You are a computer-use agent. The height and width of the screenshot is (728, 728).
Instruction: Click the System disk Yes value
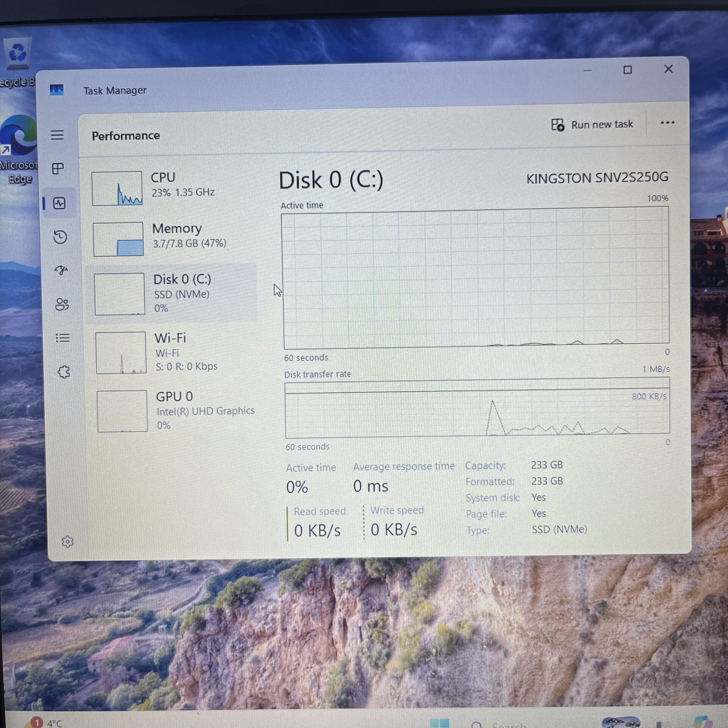539,497
